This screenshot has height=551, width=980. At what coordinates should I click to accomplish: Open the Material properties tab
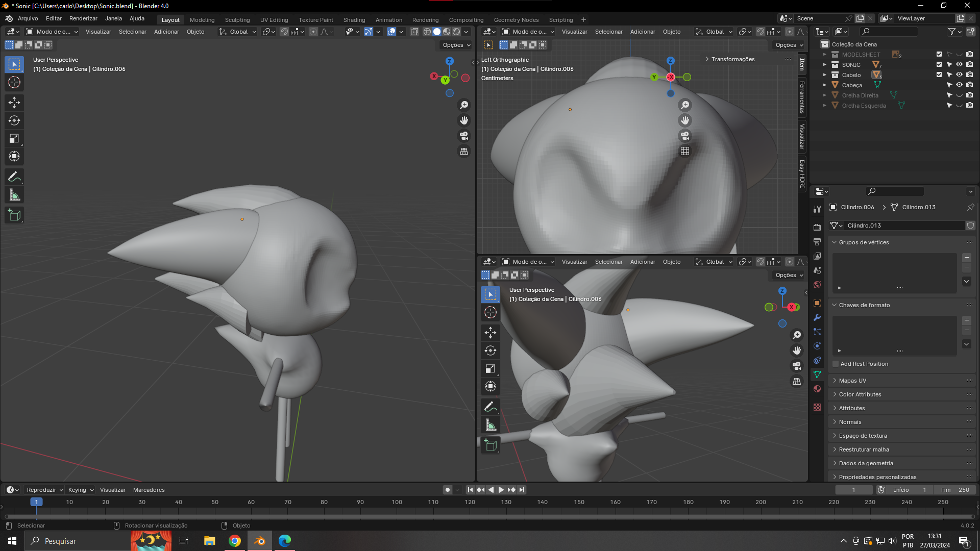tap(817, 389)
